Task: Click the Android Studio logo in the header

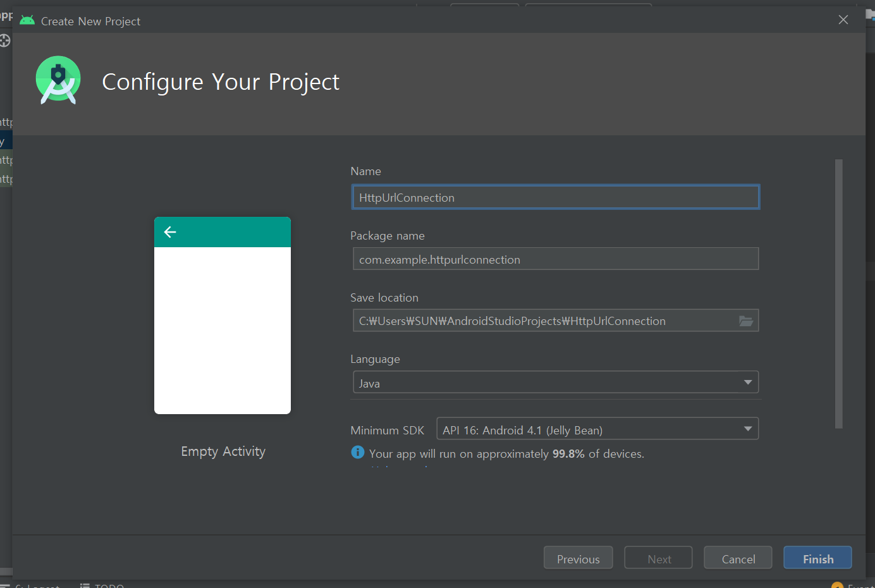Action: [x=58, y=80]
